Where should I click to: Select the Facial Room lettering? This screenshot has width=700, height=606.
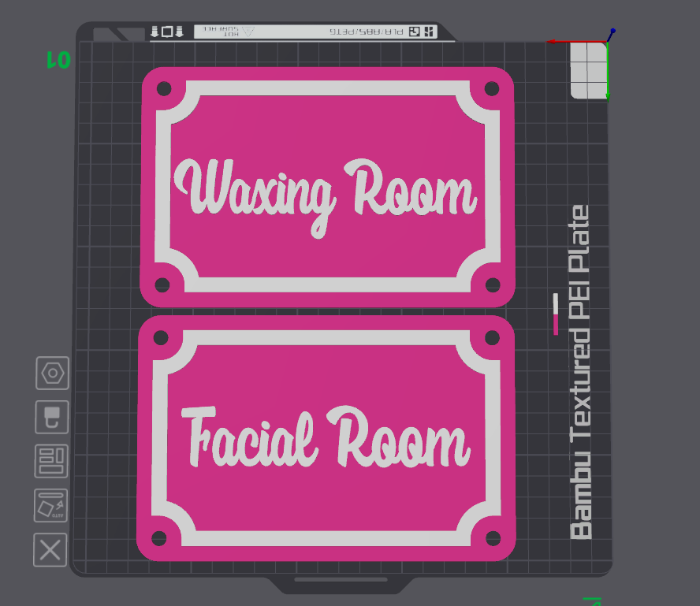(326, 437)
